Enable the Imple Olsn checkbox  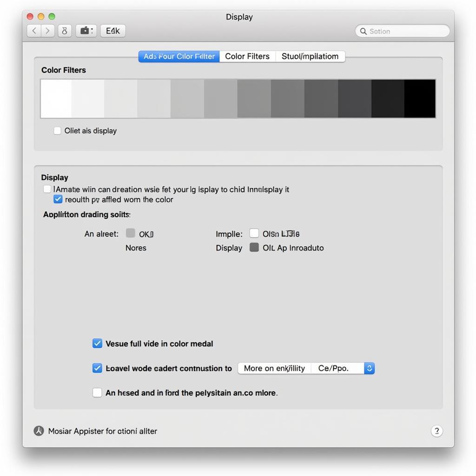254,233
